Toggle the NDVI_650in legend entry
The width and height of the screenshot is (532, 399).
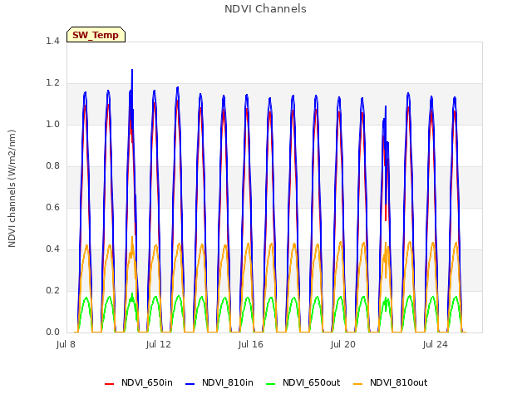pyautogui.click(x=139, y=382)
